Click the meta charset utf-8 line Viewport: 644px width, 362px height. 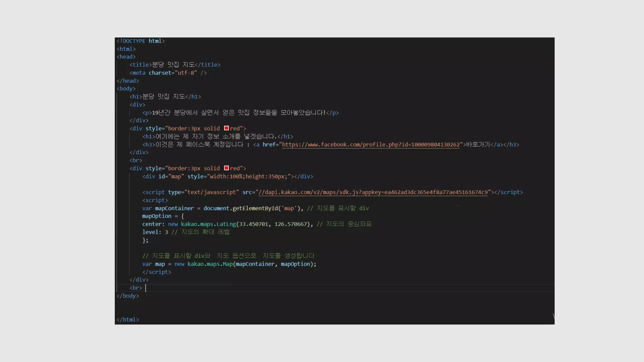(x=168, y=73)
